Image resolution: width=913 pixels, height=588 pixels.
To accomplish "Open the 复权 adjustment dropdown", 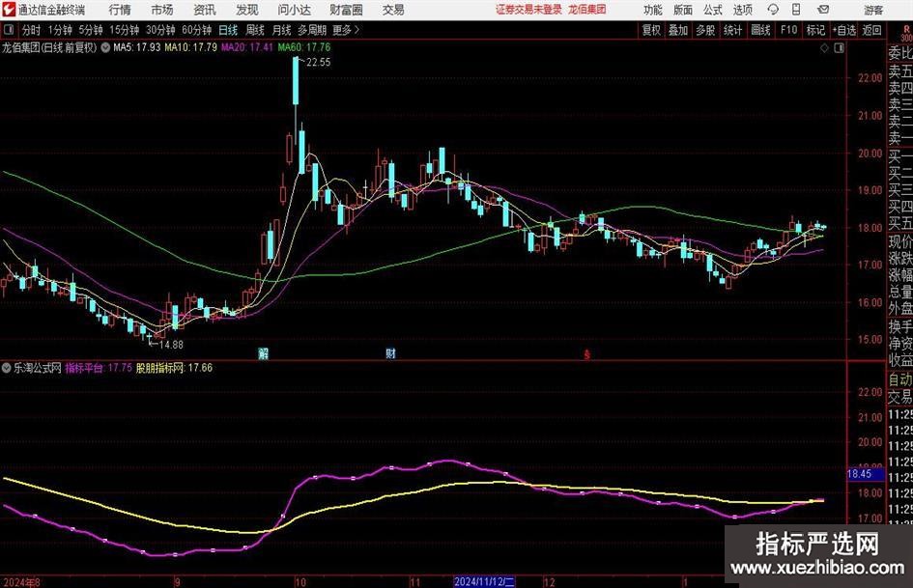I will 652,30.
